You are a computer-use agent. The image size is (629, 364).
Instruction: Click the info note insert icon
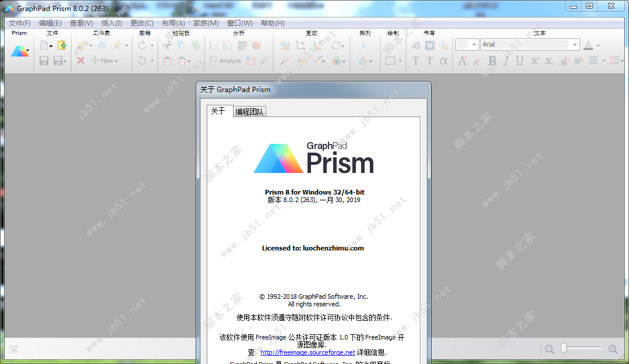click(444, 45)
